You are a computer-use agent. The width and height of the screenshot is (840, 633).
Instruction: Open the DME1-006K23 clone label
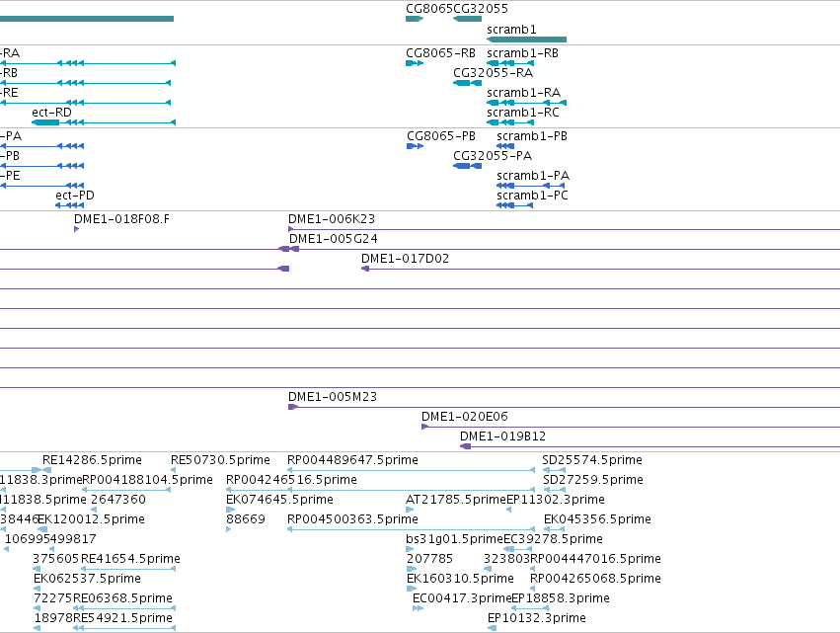tap(332, 219)
